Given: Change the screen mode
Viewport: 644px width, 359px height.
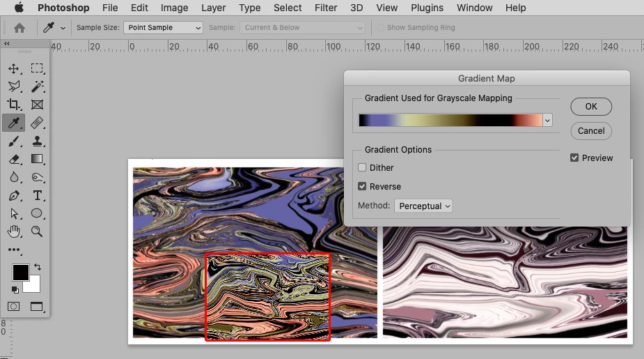Looking at the screenshot, I should (x=37, y=306).
